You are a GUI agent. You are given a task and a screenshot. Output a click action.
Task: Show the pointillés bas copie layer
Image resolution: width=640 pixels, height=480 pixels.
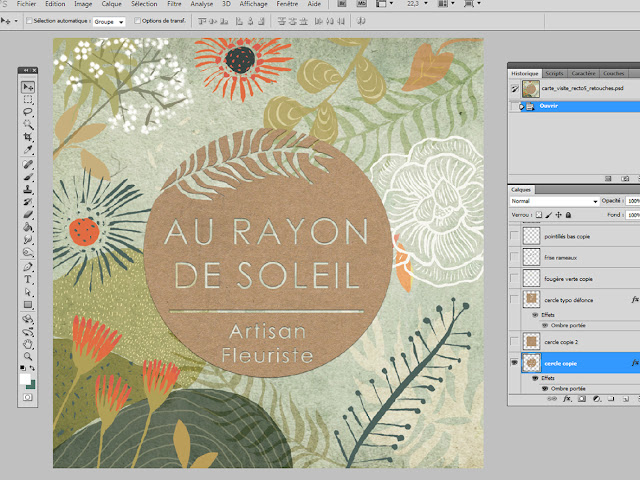coord(514,236)
